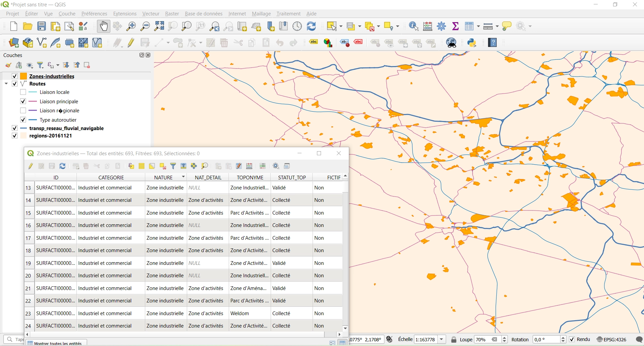The image size is (644, 346).
Task: Activate the Pan Map hand tool
Action: coord(104,26)
